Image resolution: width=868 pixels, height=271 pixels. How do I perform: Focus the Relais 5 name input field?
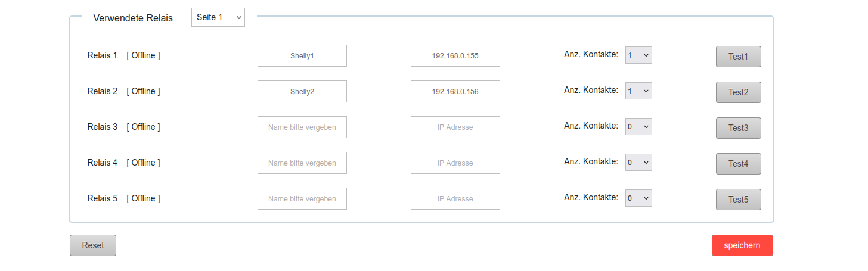pos(302,199)
